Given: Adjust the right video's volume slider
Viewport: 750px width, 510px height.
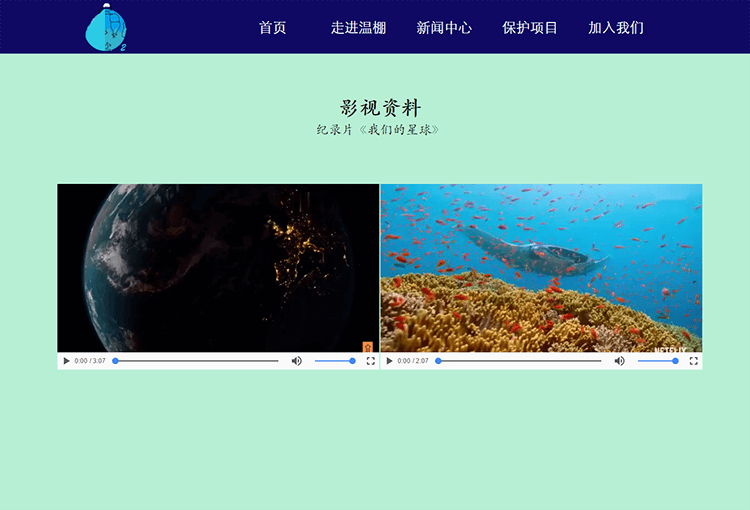Looking at the screenshot, I should (657, 361).
